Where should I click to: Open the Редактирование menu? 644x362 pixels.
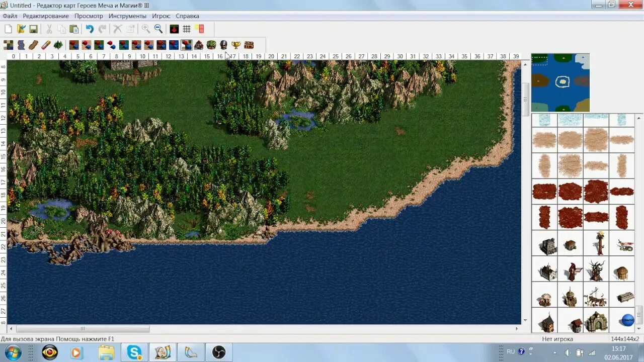[x=46, y=16]
